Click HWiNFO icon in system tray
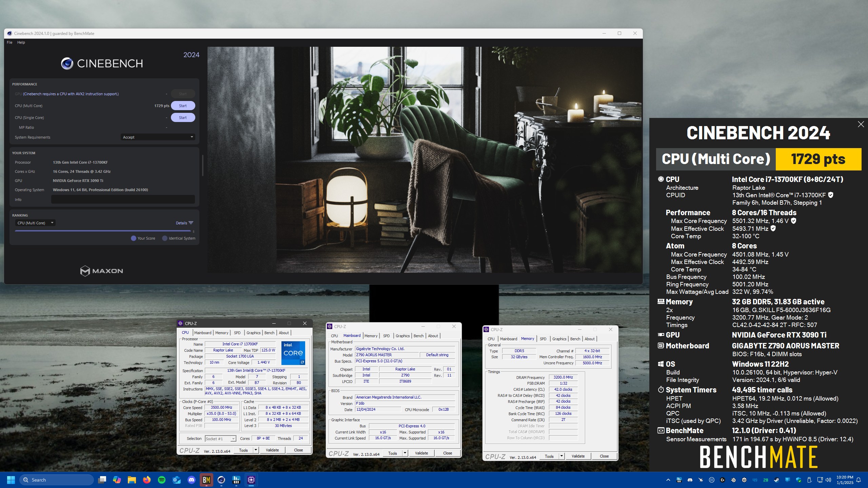The height and width of the screenshot is (488, 868). [679, 480]
